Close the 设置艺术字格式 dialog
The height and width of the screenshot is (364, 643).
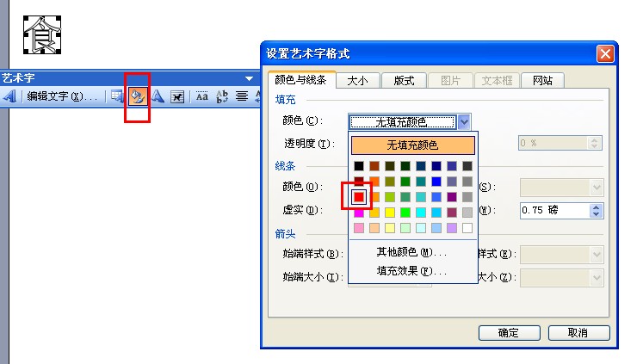(605, 53)
